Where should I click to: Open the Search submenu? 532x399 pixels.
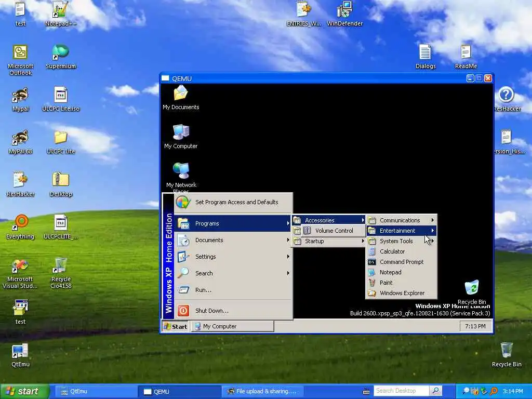(x=233, y=273)
